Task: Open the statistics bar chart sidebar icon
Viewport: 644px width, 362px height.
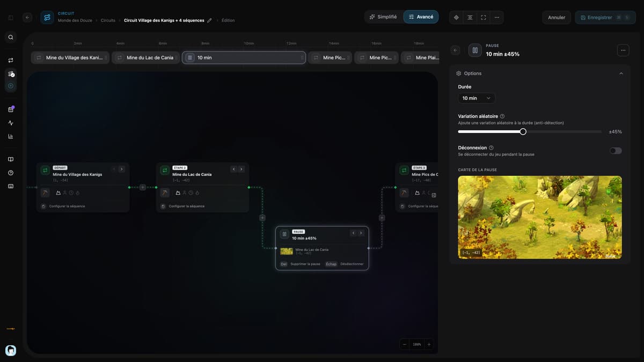Action: coord(11,136)
